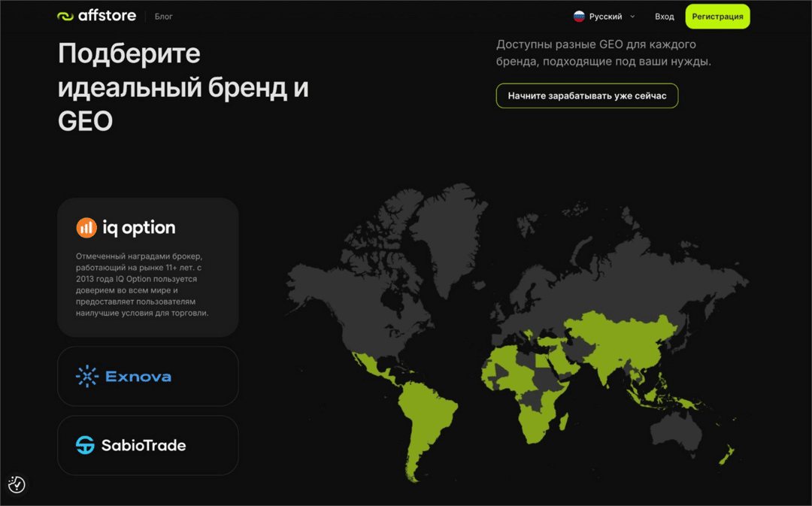Screen dimensions: 812x506
Task: Select the iq option brand card
Action: click(x=148, y=267)
